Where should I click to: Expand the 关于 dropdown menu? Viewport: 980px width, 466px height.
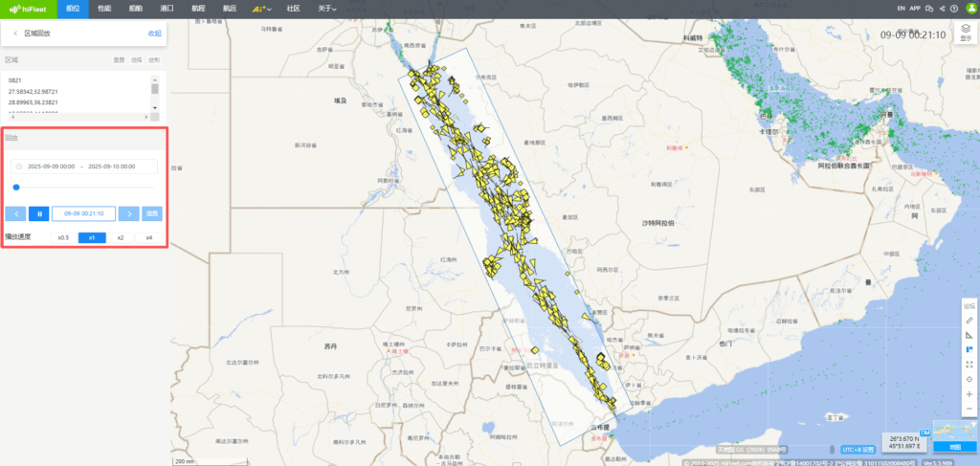[x=327, y=9]
